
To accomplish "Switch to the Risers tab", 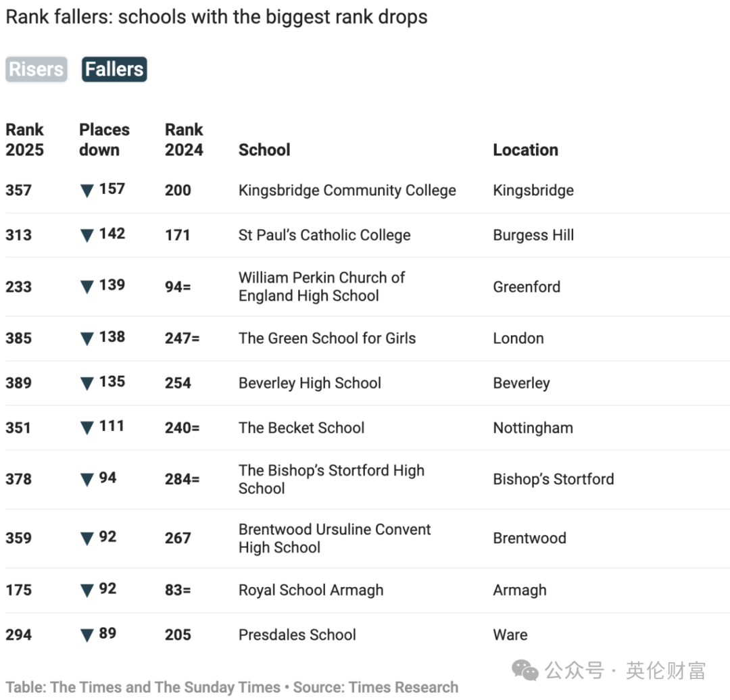I will coord(36,70).
